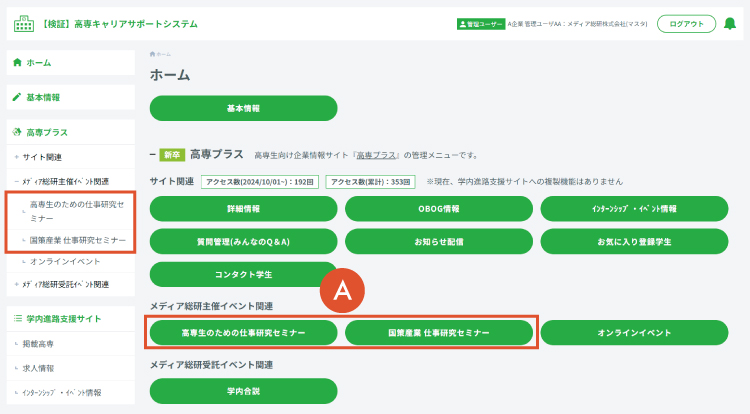Click the list icon beside 学内進路支援サイト
Viewport: 750px width, 414px height.
pyautogui.click(x=17, y=318)
